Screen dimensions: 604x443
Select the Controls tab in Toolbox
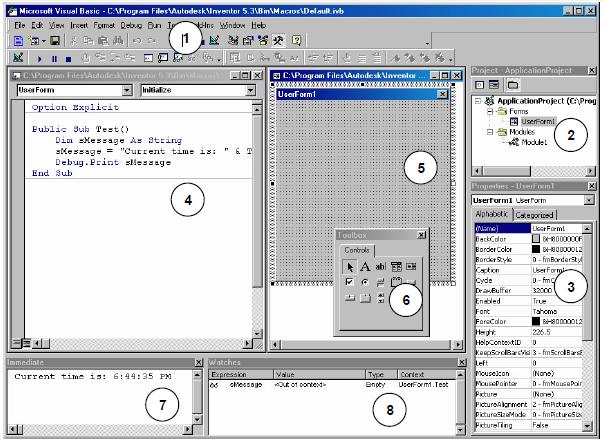[x=357, y=250]
